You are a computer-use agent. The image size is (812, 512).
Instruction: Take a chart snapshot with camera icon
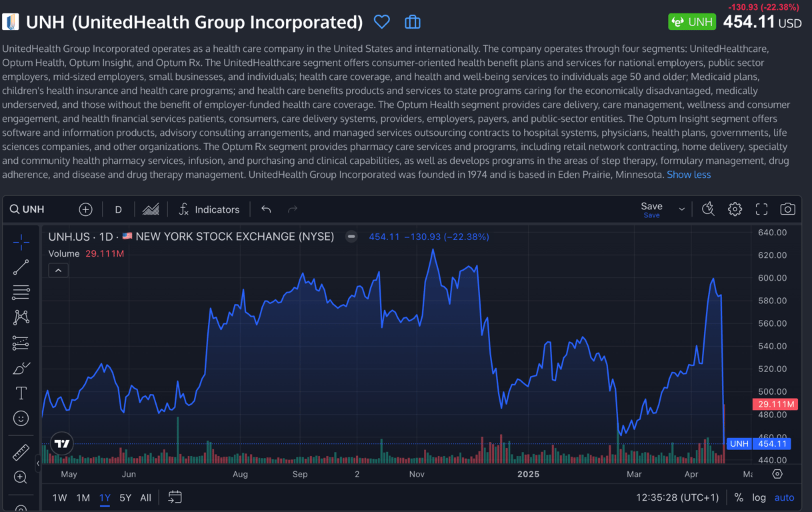pyautogui.click(x=787, y=209)
